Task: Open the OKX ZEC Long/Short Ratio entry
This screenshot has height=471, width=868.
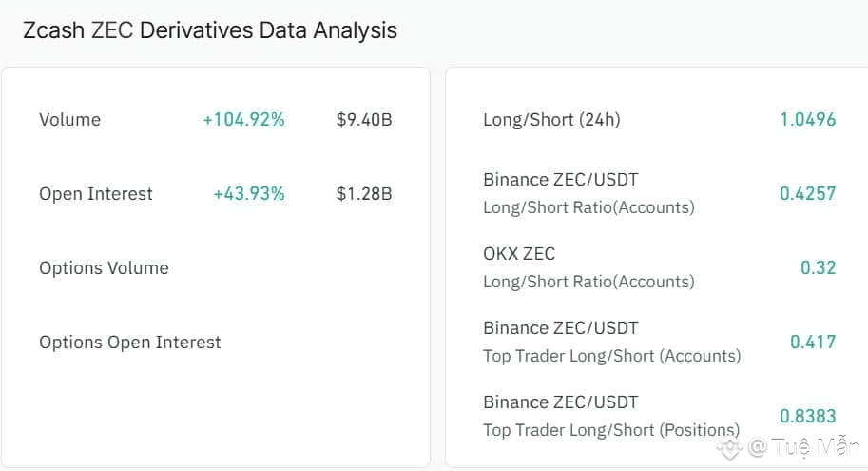Action: (x=588, y=267)
